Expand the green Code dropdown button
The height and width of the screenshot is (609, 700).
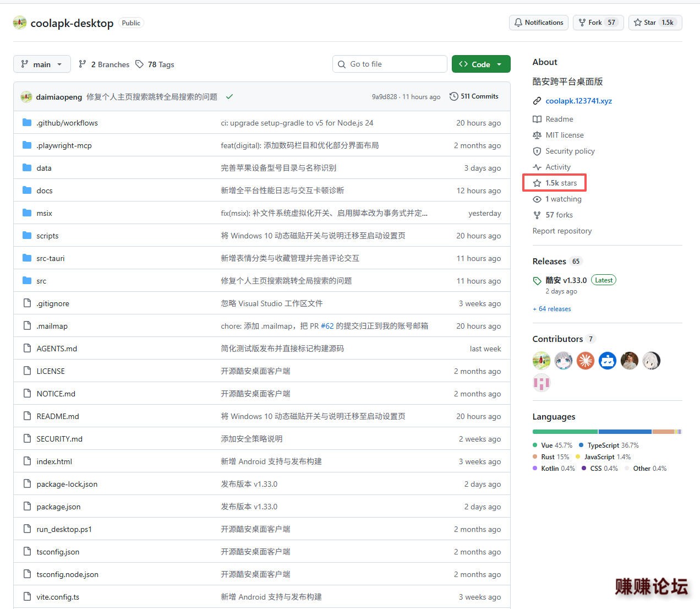point(481,64)
